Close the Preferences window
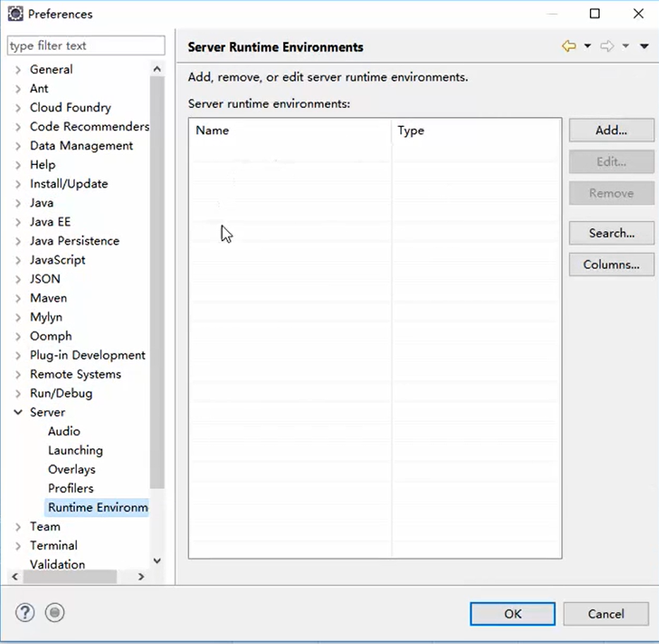Image resolution: width=659 pixels, height=644 pixels. click(x=639, y=14)
